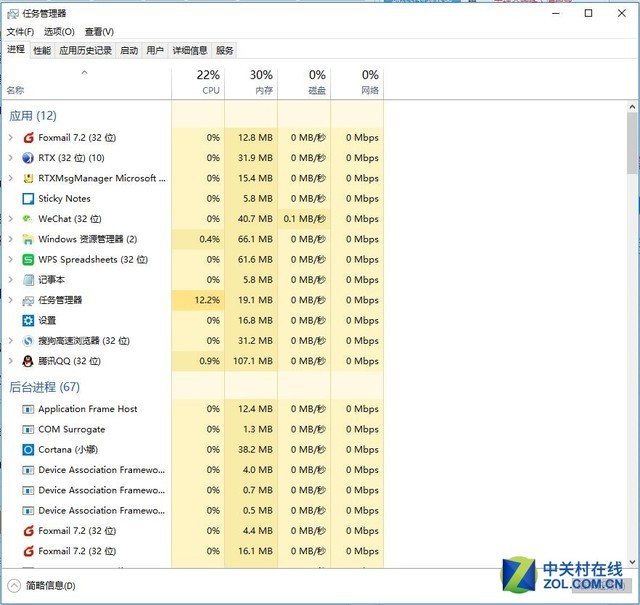Switch to the 性能 tab
Viewport: 640px width, 605px height.
(x=42, y=50)
